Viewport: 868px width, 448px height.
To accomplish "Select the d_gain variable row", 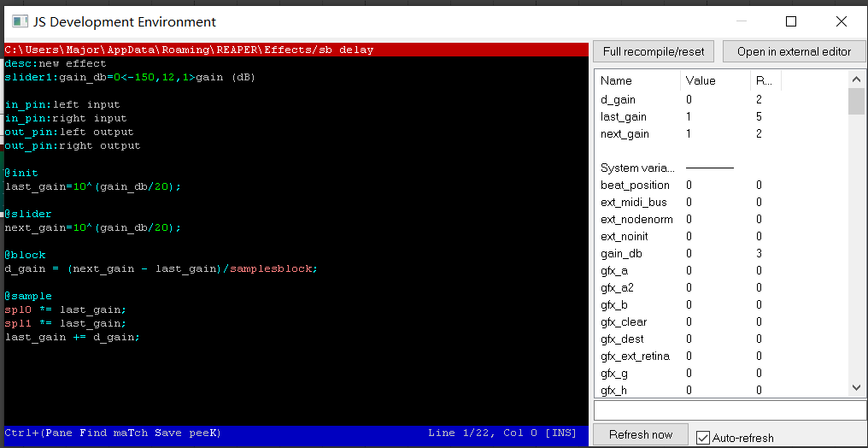I will (x=721, y=100).
